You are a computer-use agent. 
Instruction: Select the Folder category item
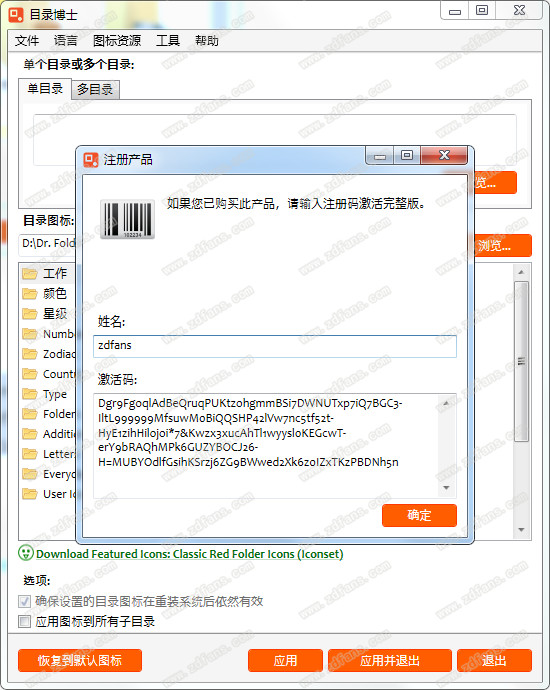(x=48, y=414)
